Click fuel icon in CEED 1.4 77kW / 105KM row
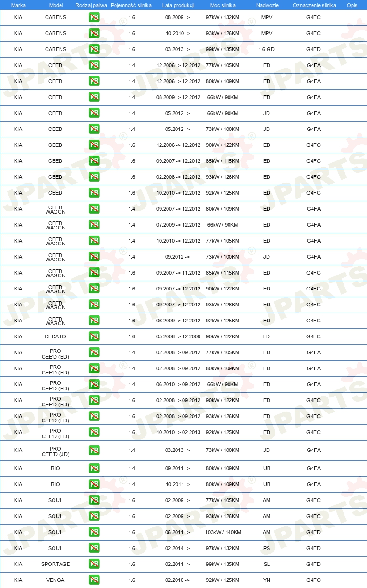Viewport: 367px width, 588px height. click(x=94, y=65)
